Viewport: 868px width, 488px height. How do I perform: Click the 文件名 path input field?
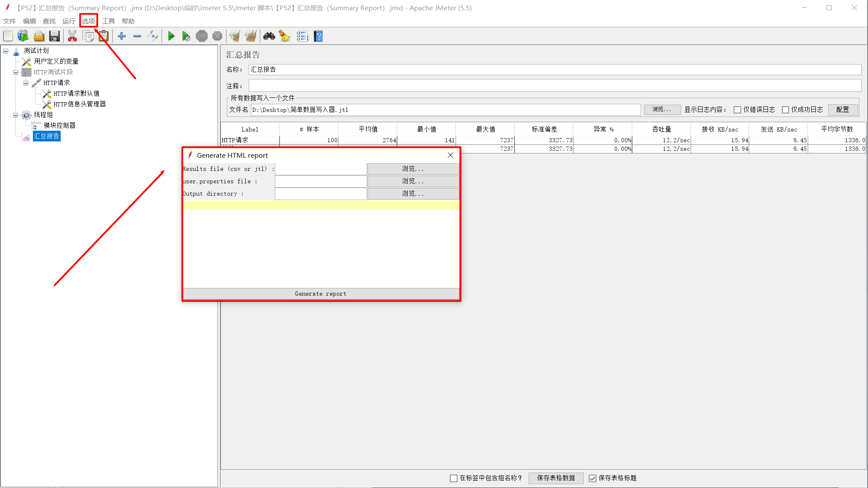click(x=446, y=110)
